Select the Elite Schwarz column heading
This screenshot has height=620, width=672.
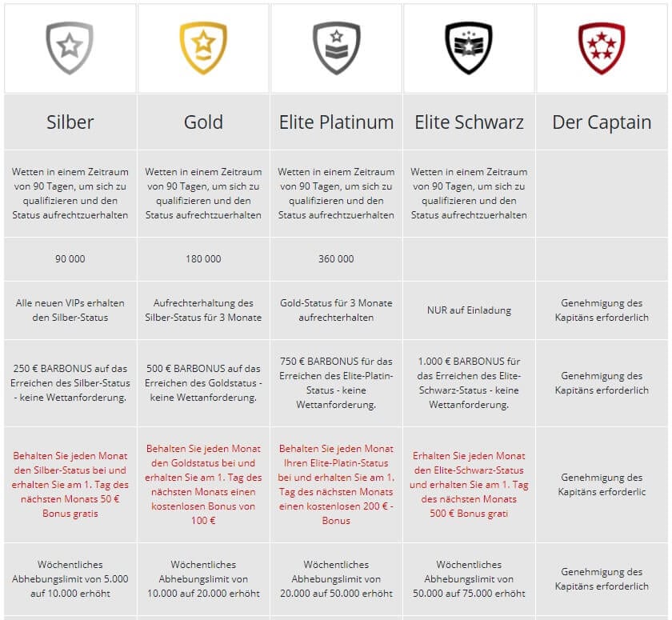469,122
